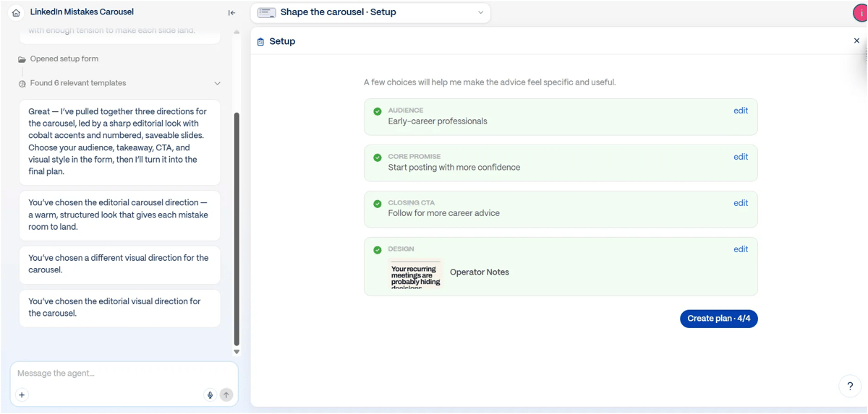Click the carousel slides icon in header
The height and width of the screenshot is (414, 868).
(267, 12)
